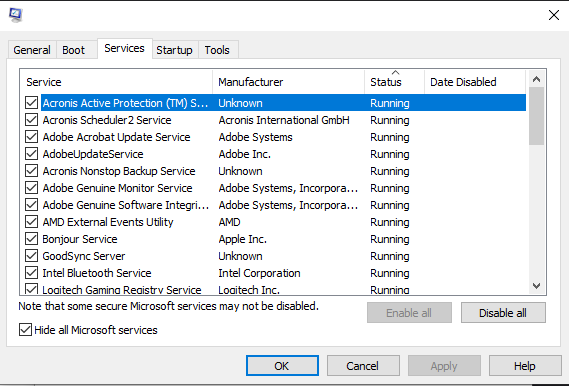Uncheck Acronis Scheduler2 Service checkbox
Viewport: 569px width, 386px height.
(x=32, y=120)
